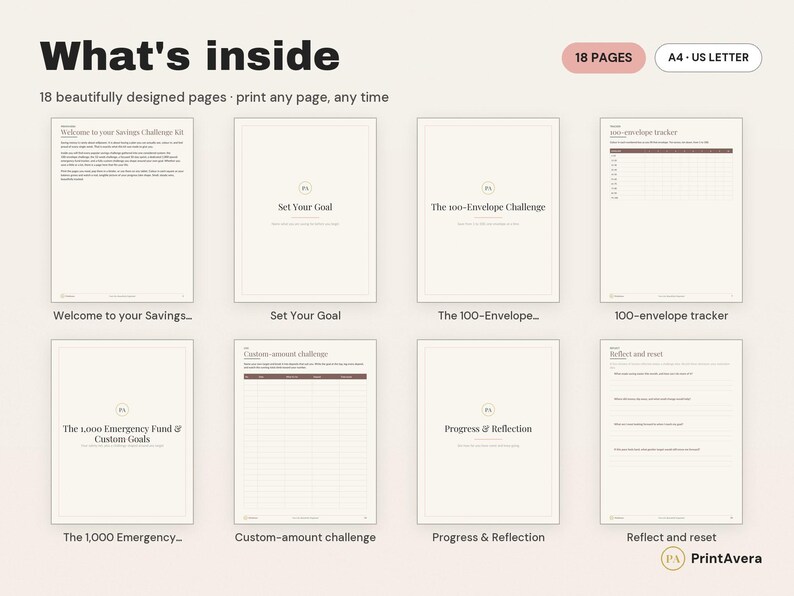Open the Reflect and reset page thumbnail
The height and width of the screenshot is (596, 794).
pos(671,432)
